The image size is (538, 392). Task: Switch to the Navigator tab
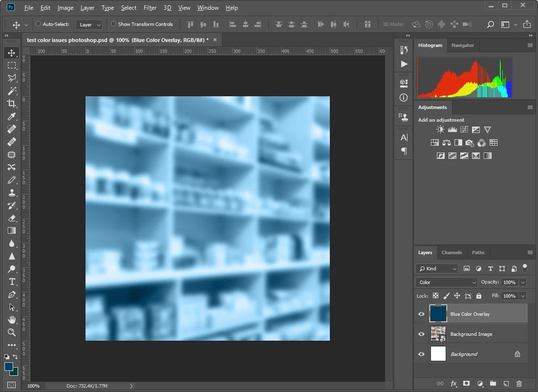[x=463, y=45]
